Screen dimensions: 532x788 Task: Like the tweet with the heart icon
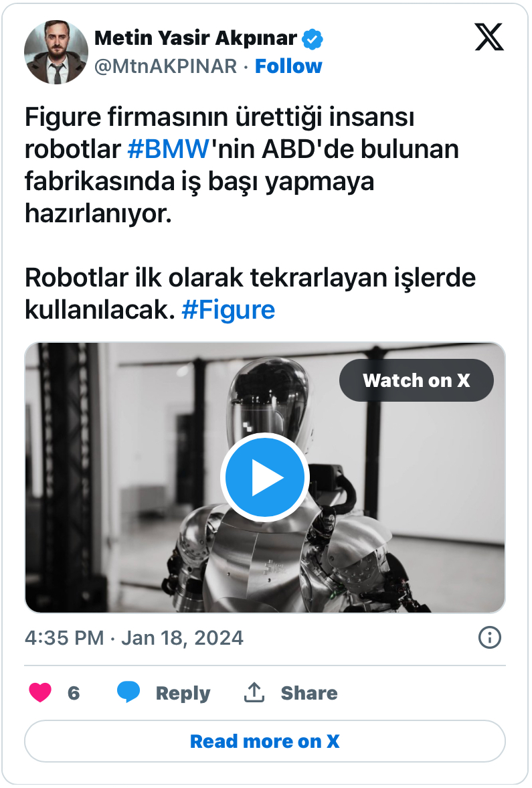(x=40, y=692)
